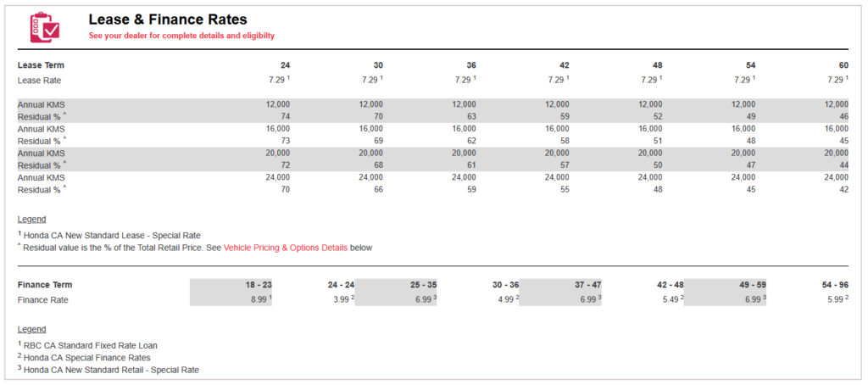Select the 42 - 48 finance term header
Viewport: 868px width, 385px height.
pos(671,285)
